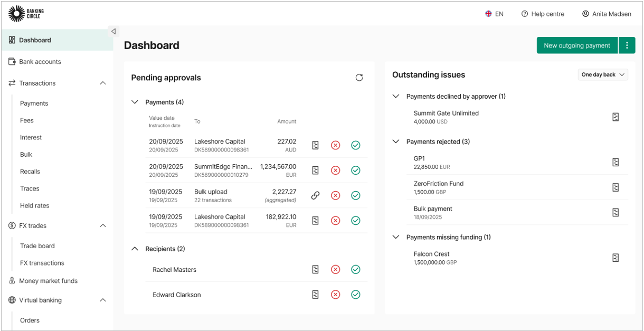Open Orders under Virtual banking

(30, 320)
